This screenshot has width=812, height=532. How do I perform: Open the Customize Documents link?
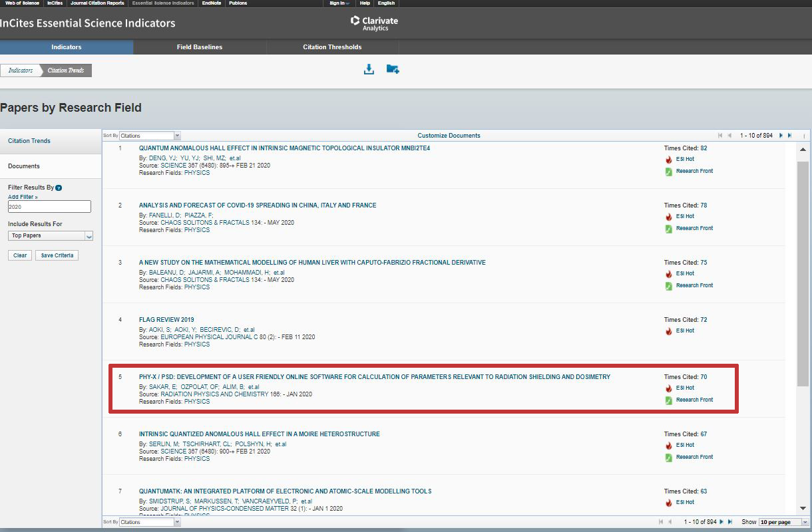(449, 136)
